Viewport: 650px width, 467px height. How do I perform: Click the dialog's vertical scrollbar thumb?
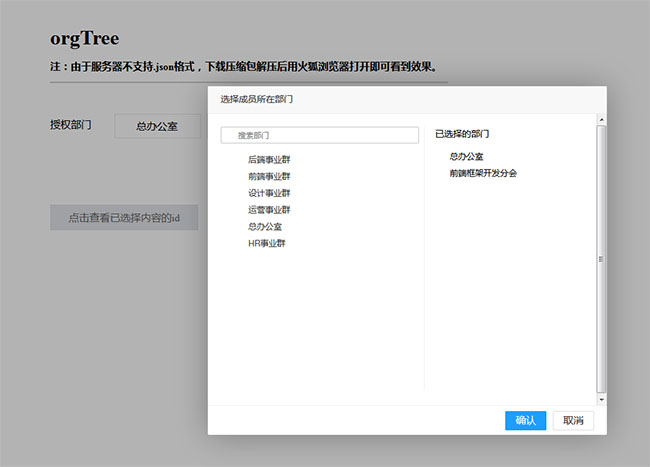[x=601, y=258]
